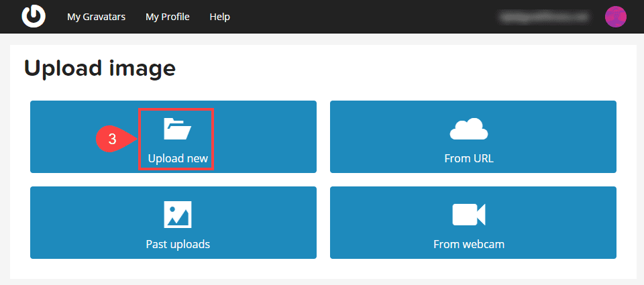Click the cloud icon for URL import
This screenshot has width=644, height=285.
(469, 128)
